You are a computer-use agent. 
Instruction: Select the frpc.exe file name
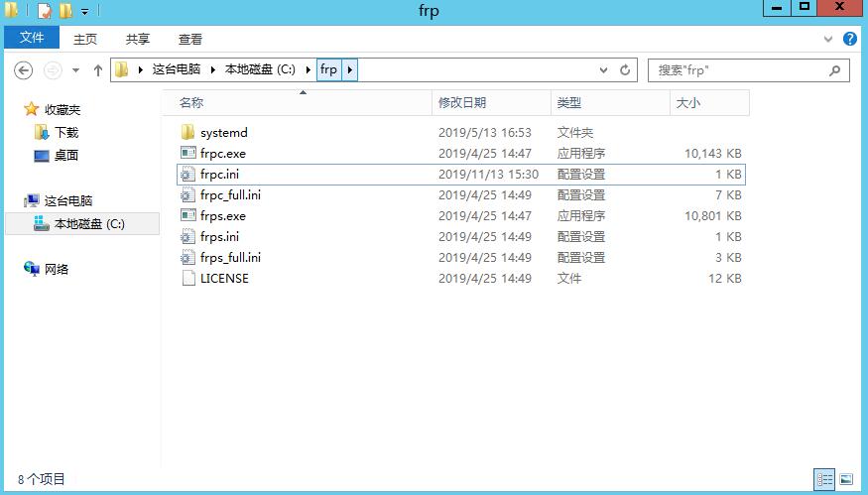pyautogui.click(x=223, y=154)
